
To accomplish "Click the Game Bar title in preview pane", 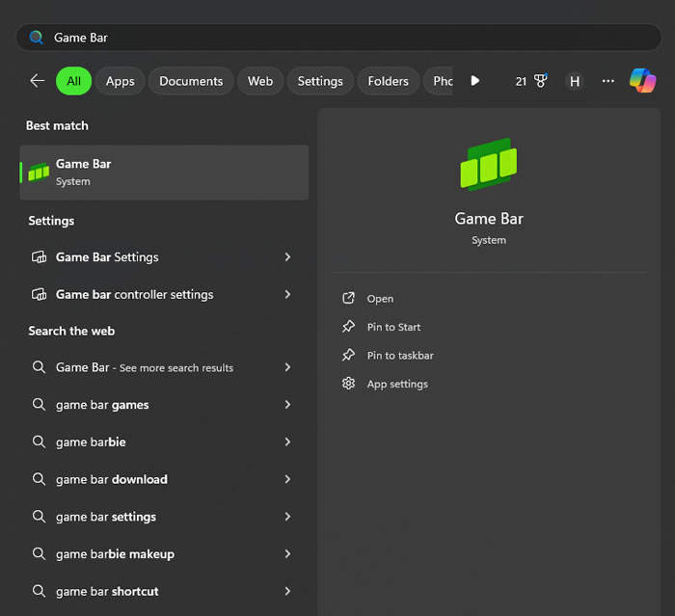I will [489, 219].
